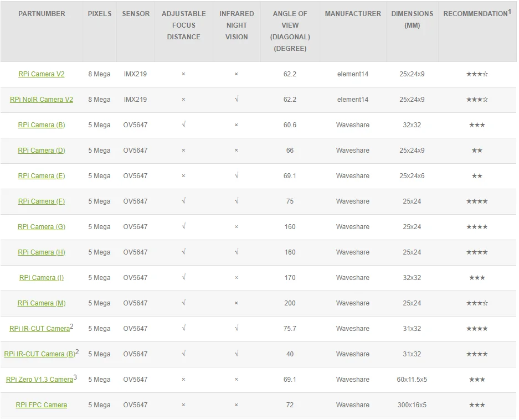This screenshot has width=519, height=420.
Task: Select element14 in the RPi NoIR Camera V2 row
Action: click(353, 100)
